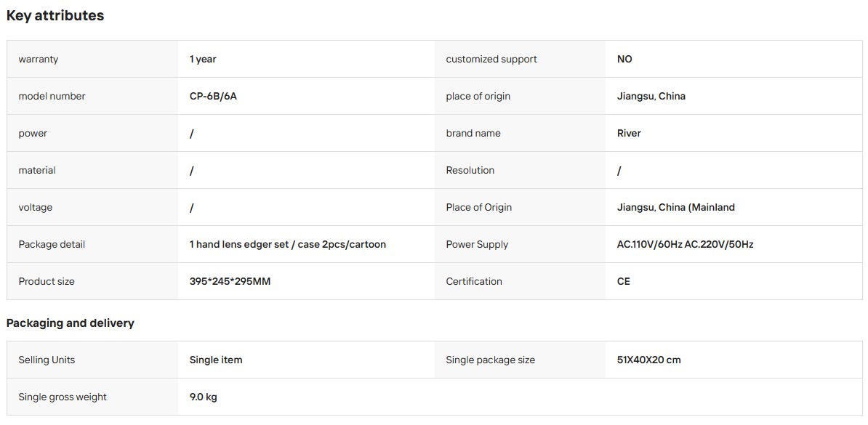Click the Certification CE value

coord(623,282)
